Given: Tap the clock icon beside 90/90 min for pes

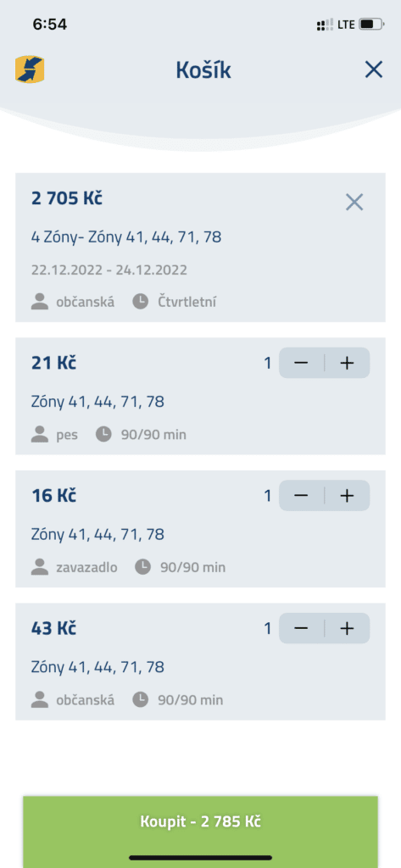Looking at the screenshot, I should (103, 435).
